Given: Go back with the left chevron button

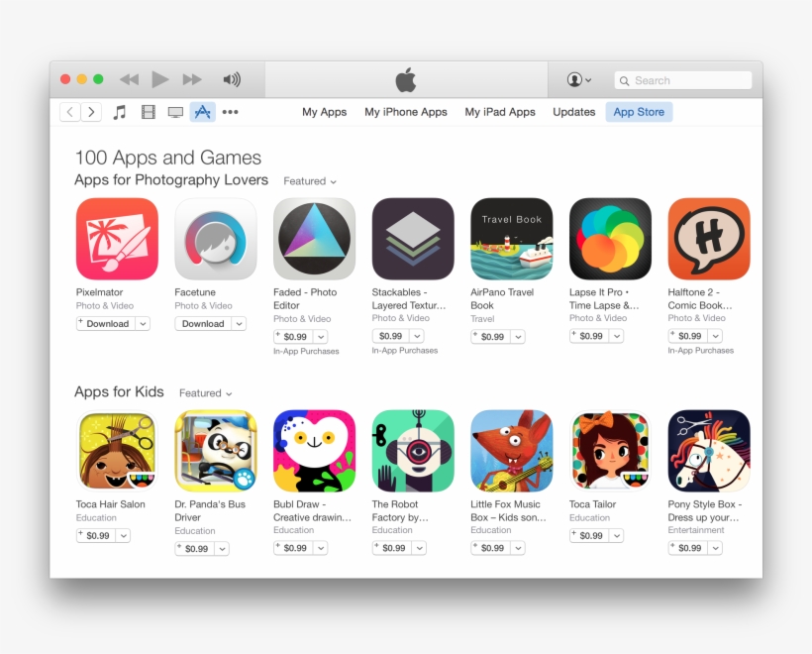Looking at the screenshot, I should [x=70, y=112].
